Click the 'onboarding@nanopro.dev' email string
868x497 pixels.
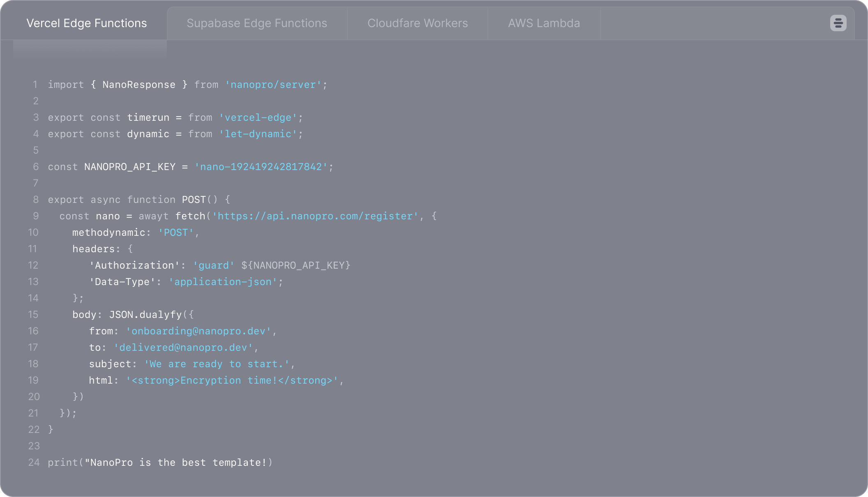(199, 331)
